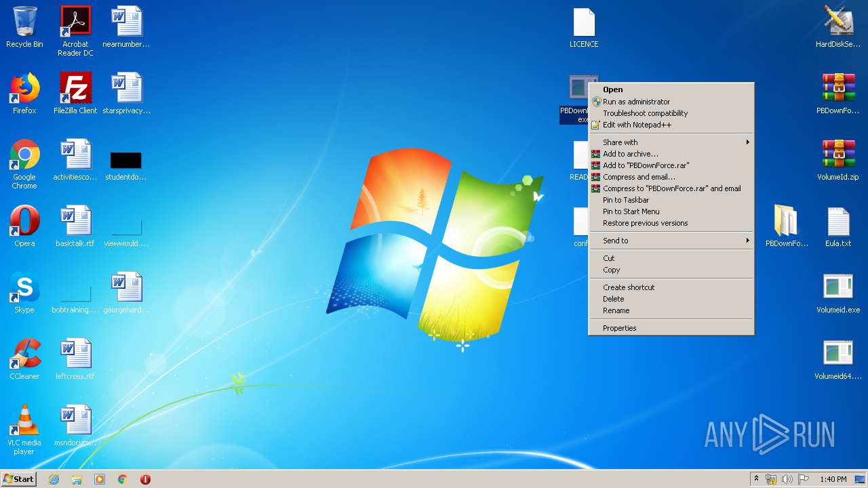Choose Open from the context menu

click(671, 89)
